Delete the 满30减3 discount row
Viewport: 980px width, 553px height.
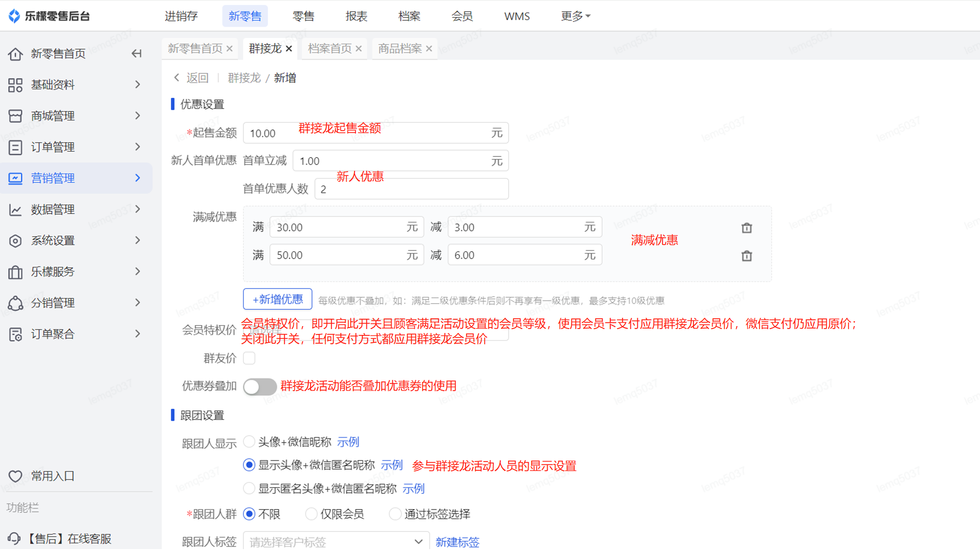tap(746, 228)
